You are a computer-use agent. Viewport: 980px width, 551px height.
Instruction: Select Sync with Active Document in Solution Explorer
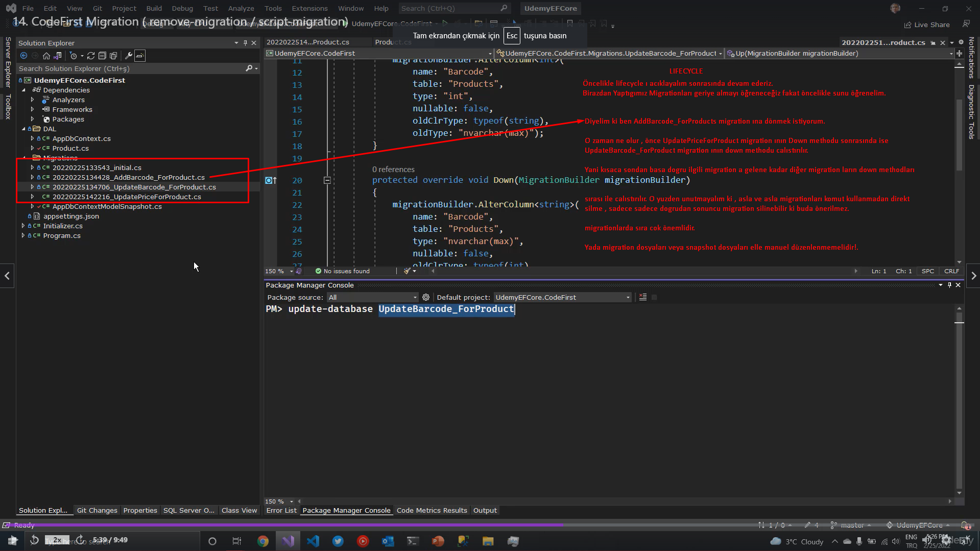[x=58, y=56]
